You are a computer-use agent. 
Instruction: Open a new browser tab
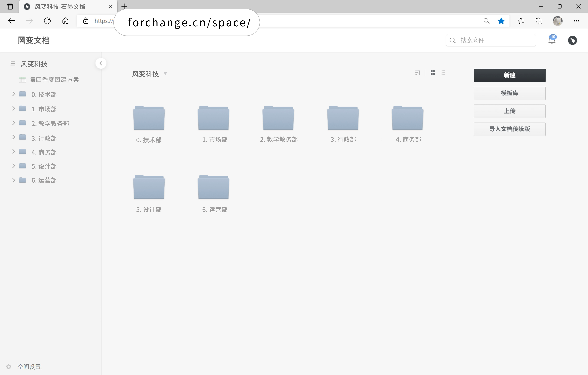[x=124, y=7]
